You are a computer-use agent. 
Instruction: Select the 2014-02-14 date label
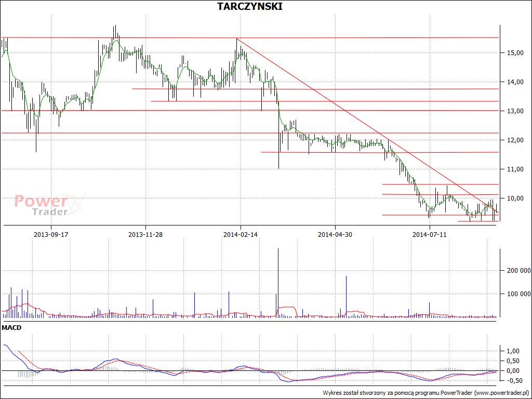pyautogui.click(x=240, y=234)
